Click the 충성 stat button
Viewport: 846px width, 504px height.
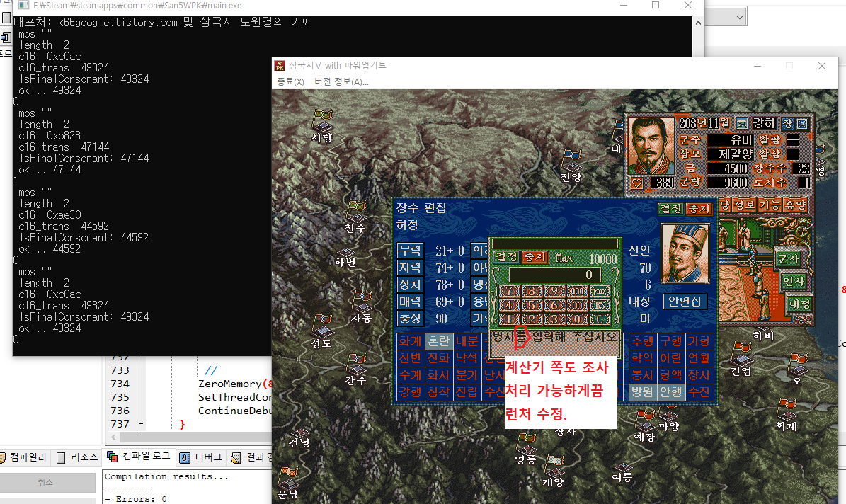410,319
